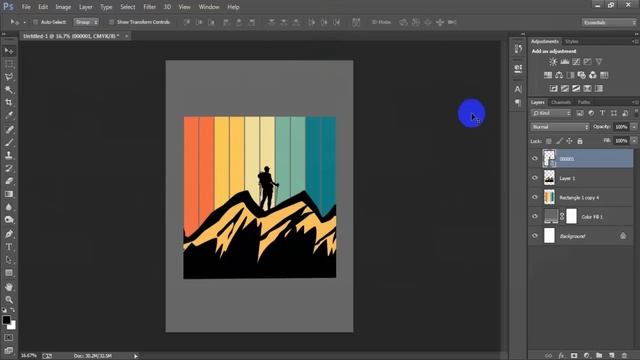Open the Auto-Select Group dropdown

click(x=86, y=22)
